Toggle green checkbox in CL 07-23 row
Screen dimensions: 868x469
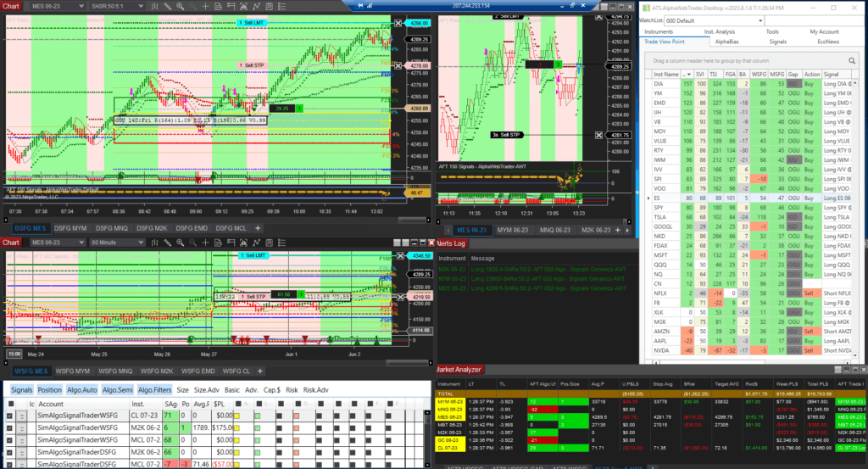pos(257,416)
